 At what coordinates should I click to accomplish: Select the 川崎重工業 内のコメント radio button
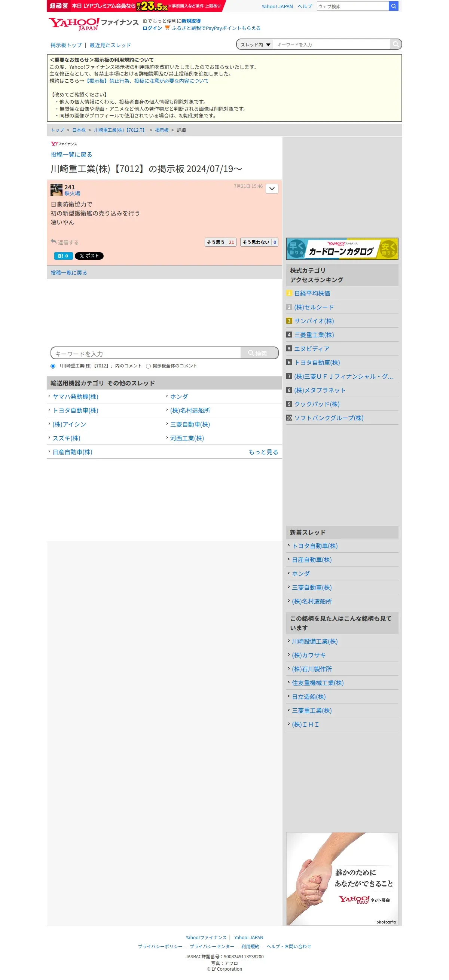coord(53,366)
